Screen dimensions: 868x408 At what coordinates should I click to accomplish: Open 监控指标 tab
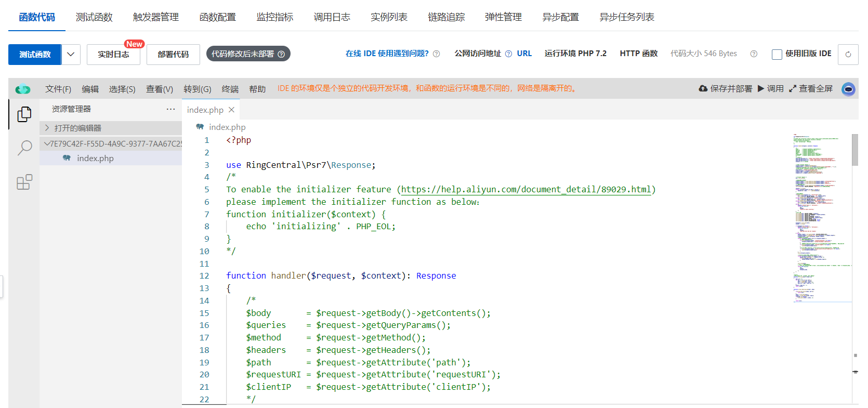coord(275,17)
